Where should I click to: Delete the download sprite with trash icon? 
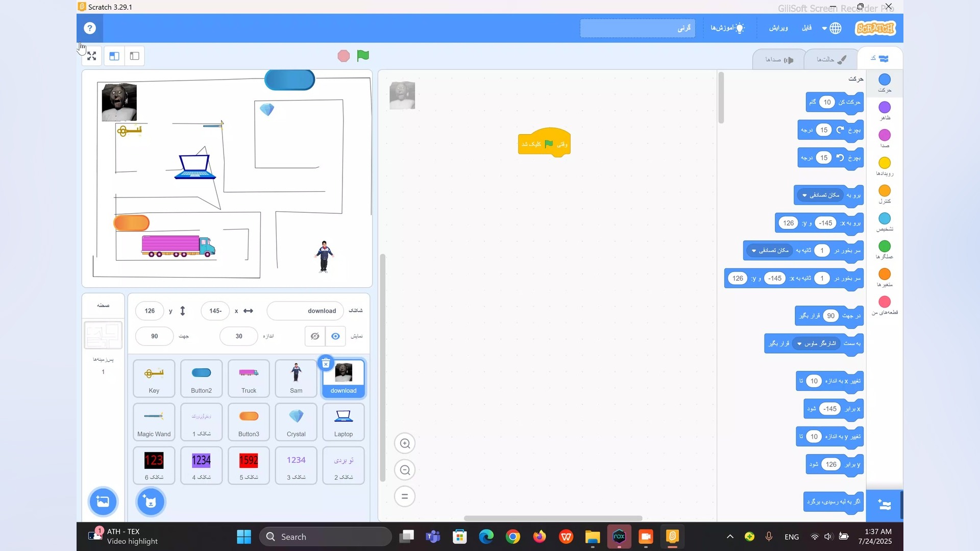[326, 363]
